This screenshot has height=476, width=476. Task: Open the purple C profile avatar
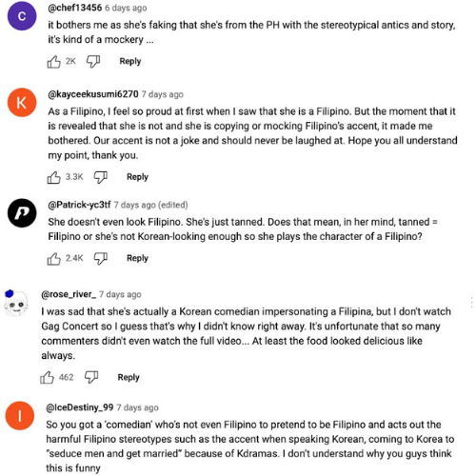click(x=22, y=15)
